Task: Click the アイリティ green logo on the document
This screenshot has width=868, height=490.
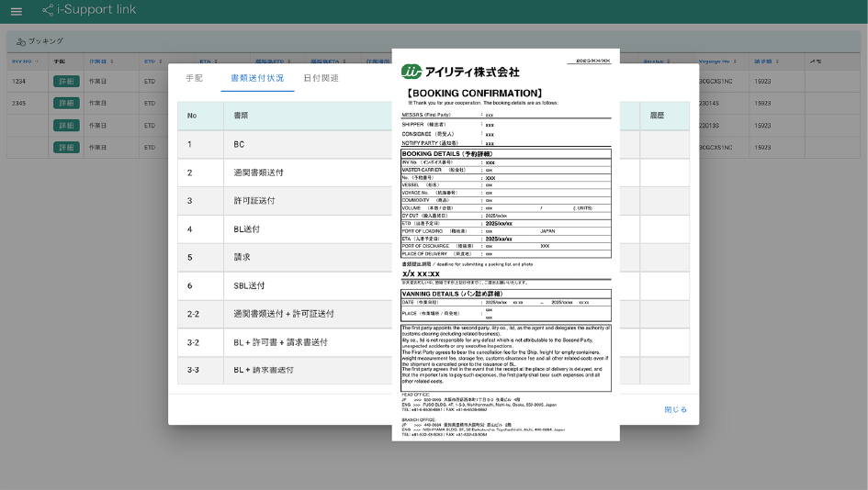Action: 411,72
